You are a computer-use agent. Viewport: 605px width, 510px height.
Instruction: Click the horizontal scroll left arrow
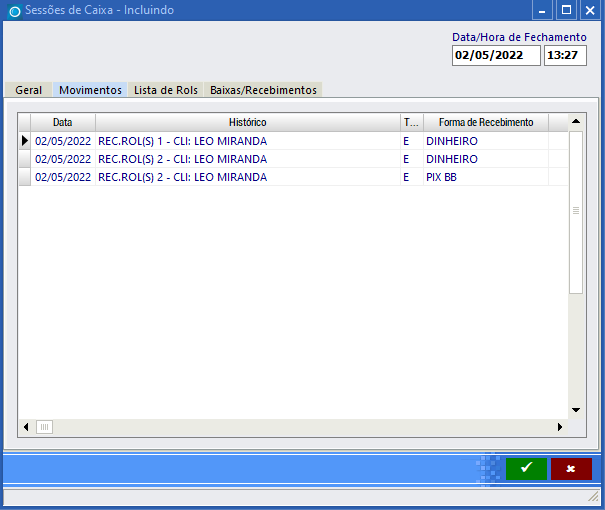point(26,427)
